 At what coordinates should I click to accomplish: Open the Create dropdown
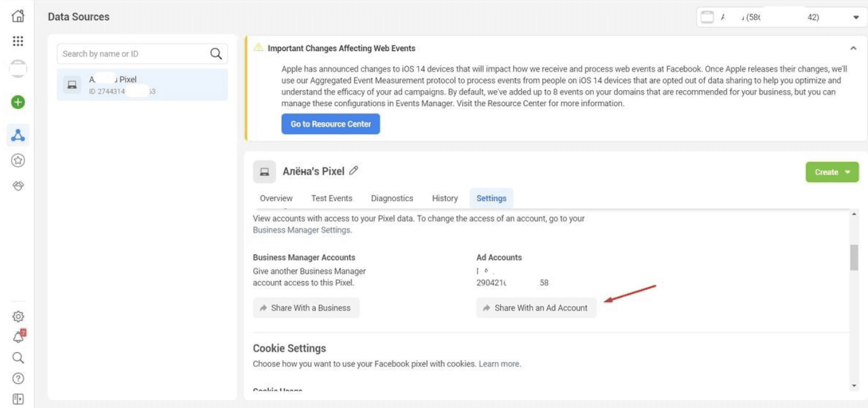pos(832,172)
